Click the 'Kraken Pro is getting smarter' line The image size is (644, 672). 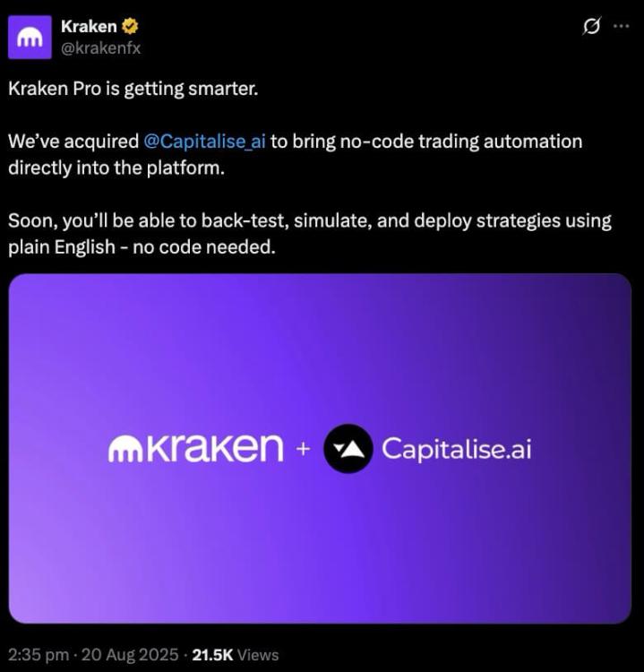133,89
